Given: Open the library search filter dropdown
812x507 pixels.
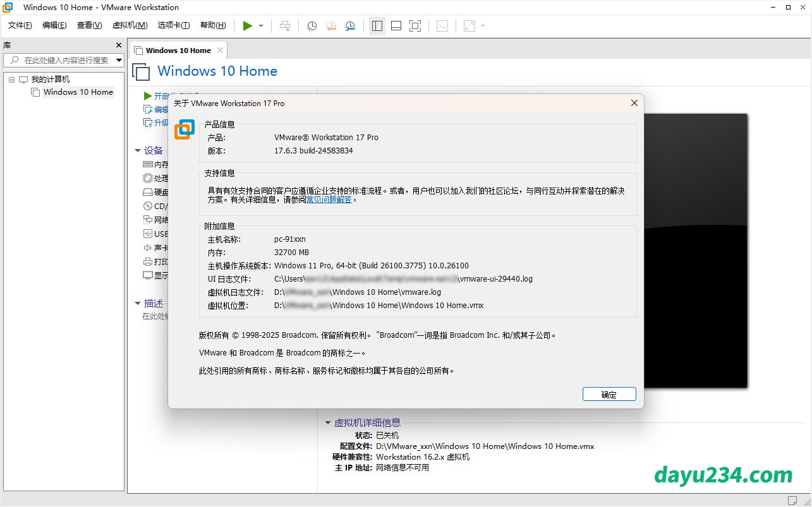Looking at the screenshot, I should (119, 61).
